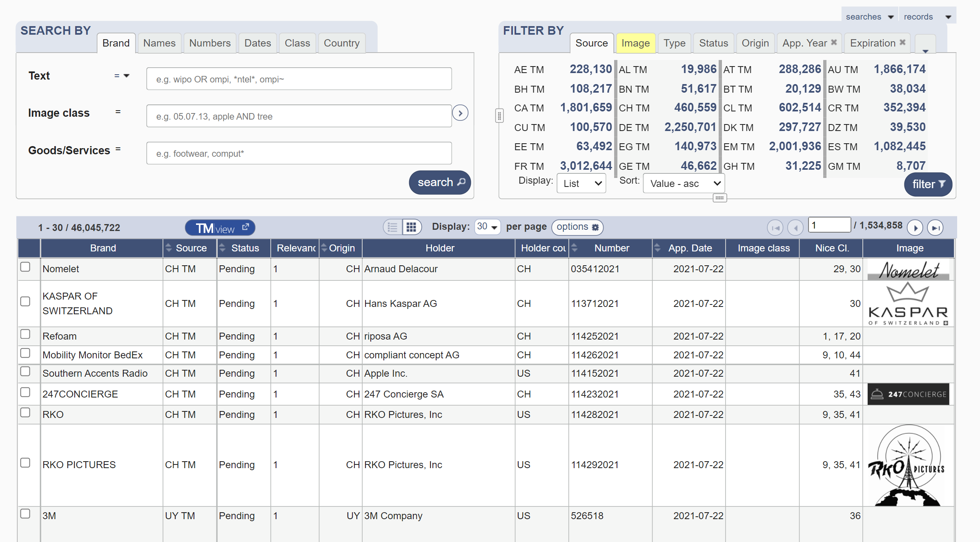Viewport: 980px width, 542px height.
Task: Open KASPAR of Switzerland logo image
Action: point(908,304)
